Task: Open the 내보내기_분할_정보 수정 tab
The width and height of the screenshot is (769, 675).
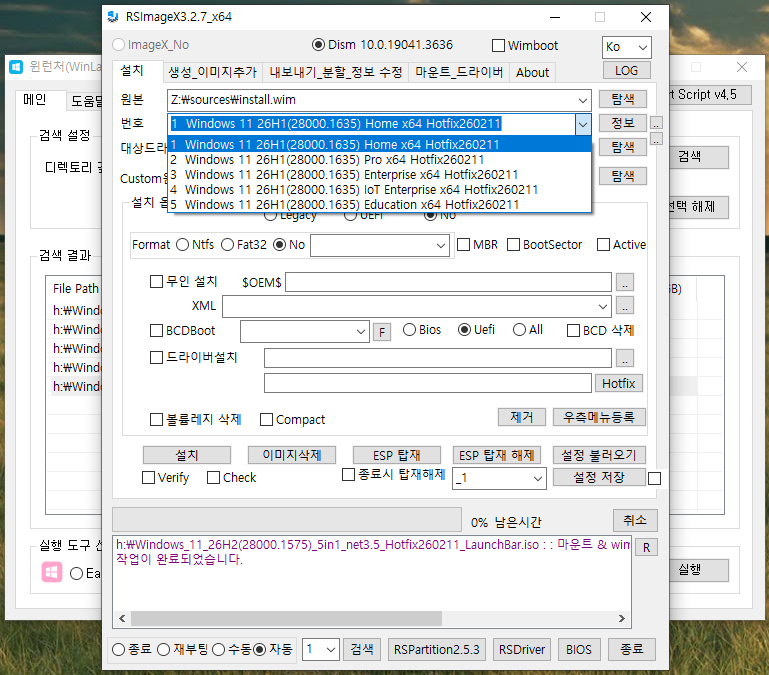Action: pos(335,73)
